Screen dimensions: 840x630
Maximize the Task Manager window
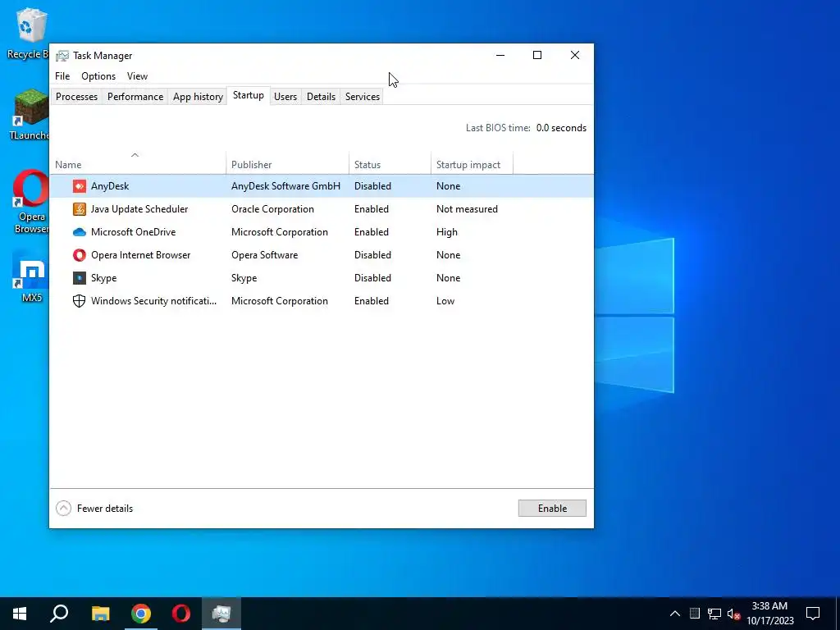click(537, 55)
